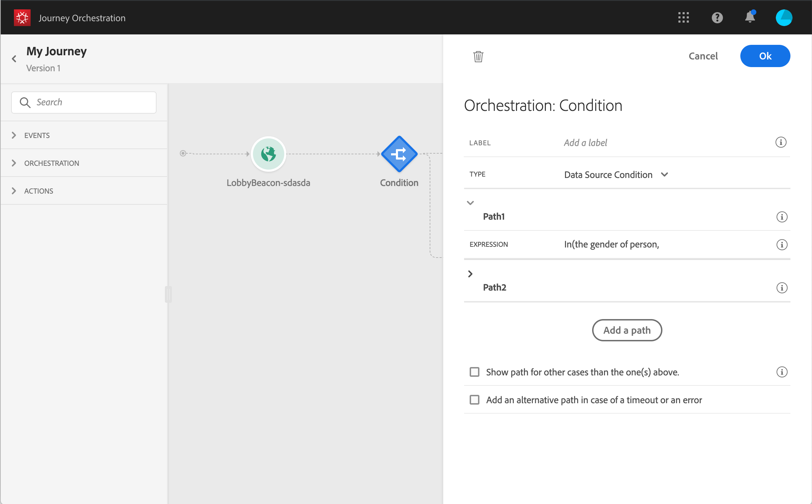Go back using arrow beside My Journey
This screenshot has width=812, height=504.
pyautogui.click(x=14, y=59)
